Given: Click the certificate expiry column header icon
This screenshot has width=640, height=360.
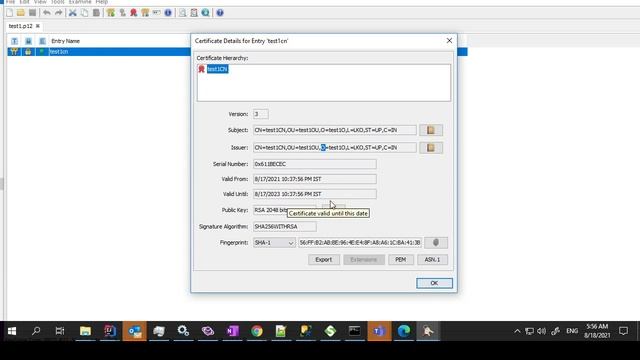Looking at the screenshot, I should click(x=42, y=41).
